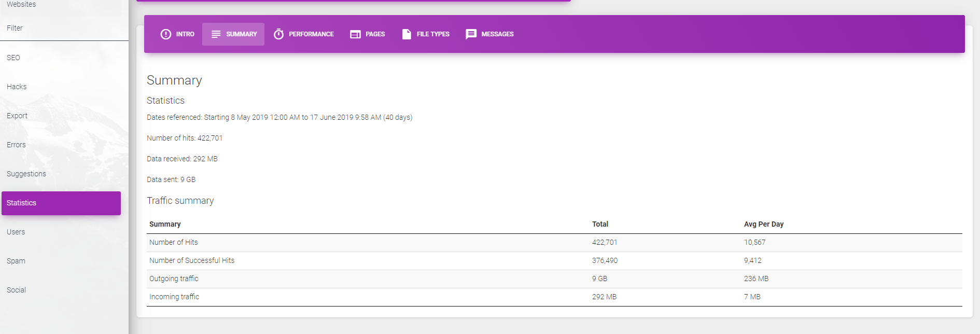Click the Performance stopwatch icon

(x=278, y=34)
